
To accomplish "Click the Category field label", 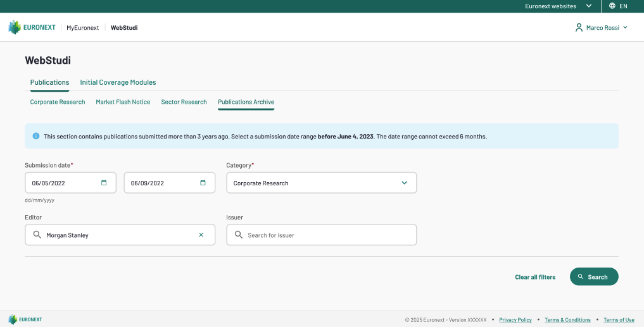I will (x=240, y=165).
